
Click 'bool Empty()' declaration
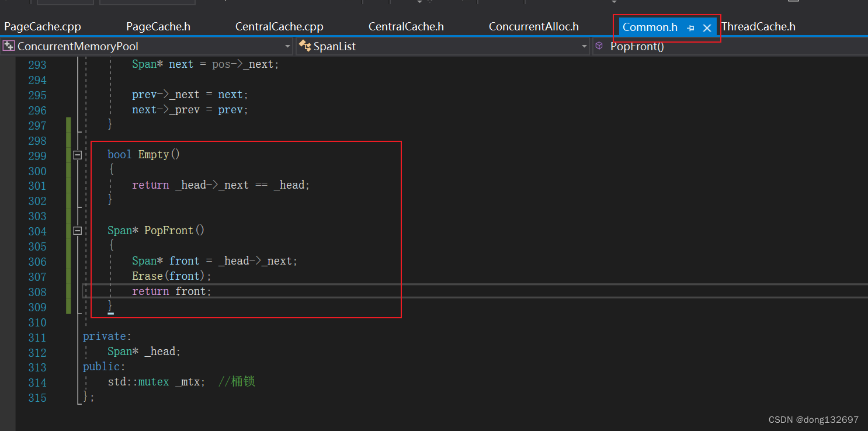click(x=144, y=154)
